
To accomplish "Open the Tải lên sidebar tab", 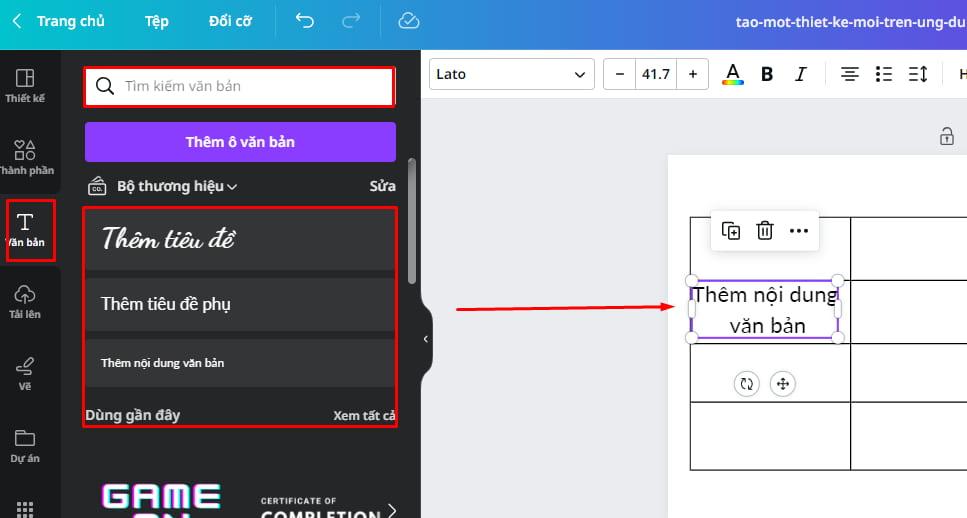I will click(25, 302).
